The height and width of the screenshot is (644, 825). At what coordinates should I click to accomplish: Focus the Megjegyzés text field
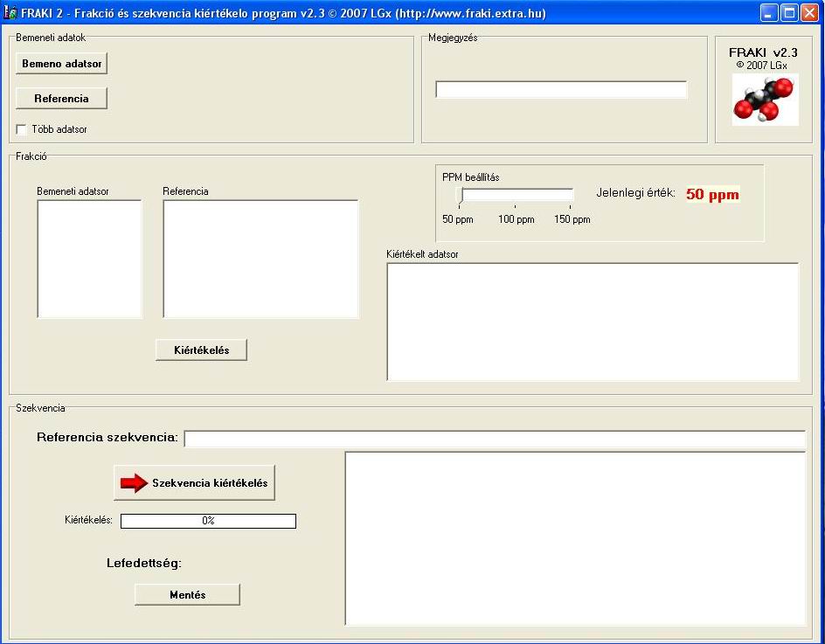(561, 90)
